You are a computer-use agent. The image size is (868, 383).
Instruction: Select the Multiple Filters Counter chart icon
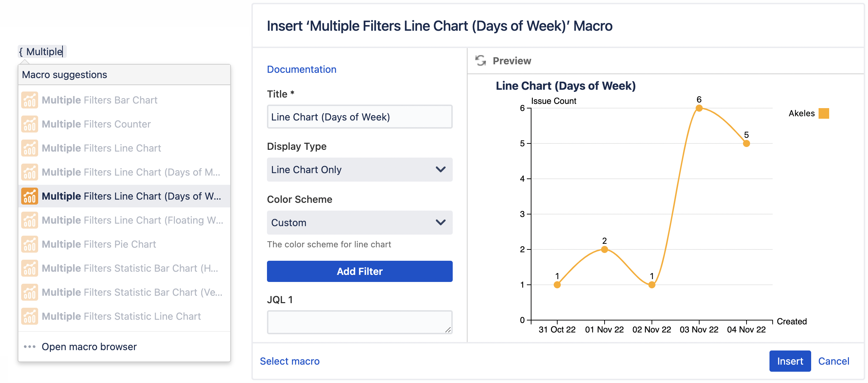[29, 124]
